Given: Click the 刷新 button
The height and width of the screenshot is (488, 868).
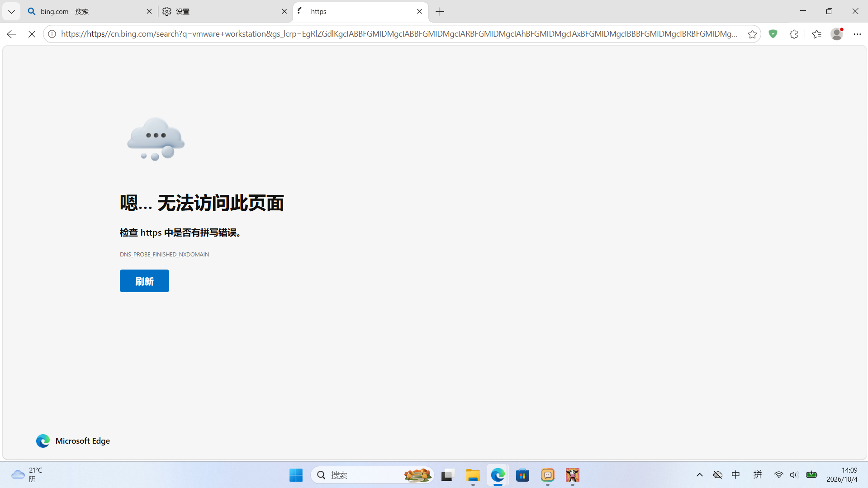Looking at the screenshot, I should coord(144,281).
